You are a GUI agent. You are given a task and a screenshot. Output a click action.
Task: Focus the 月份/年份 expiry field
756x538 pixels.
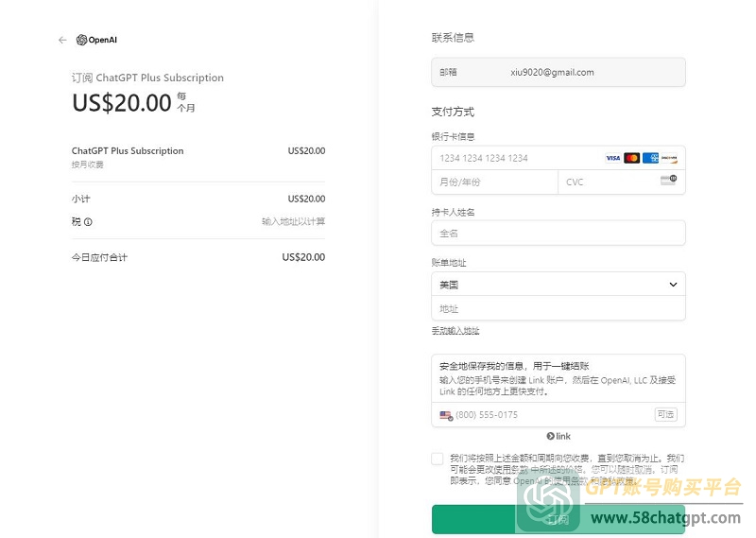pos(494,182)
